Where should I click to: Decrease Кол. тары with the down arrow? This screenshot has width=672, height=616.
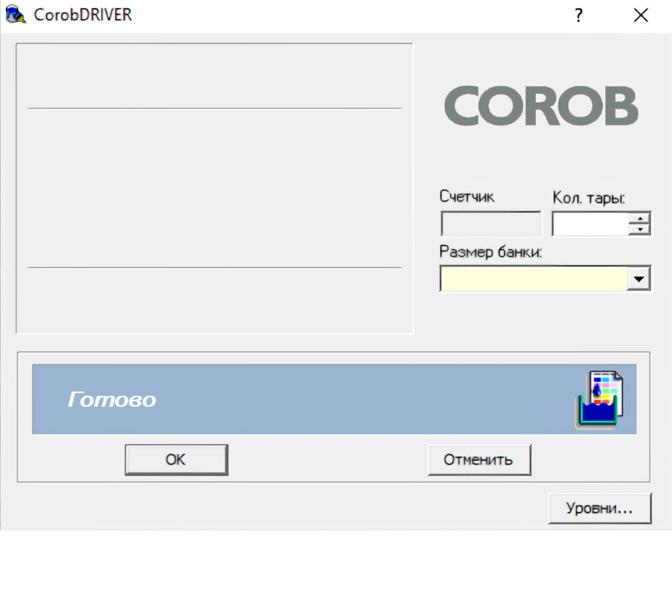641,230
